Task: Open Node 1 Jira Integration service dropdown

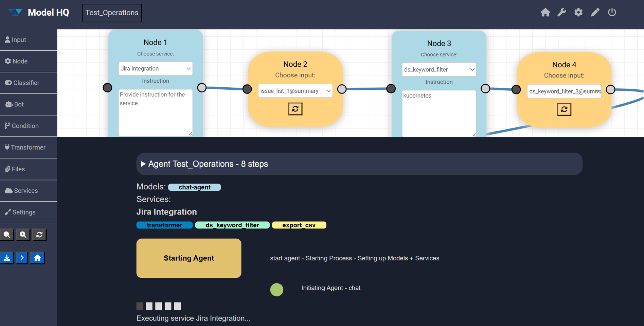Action: [x=156, y=69]
